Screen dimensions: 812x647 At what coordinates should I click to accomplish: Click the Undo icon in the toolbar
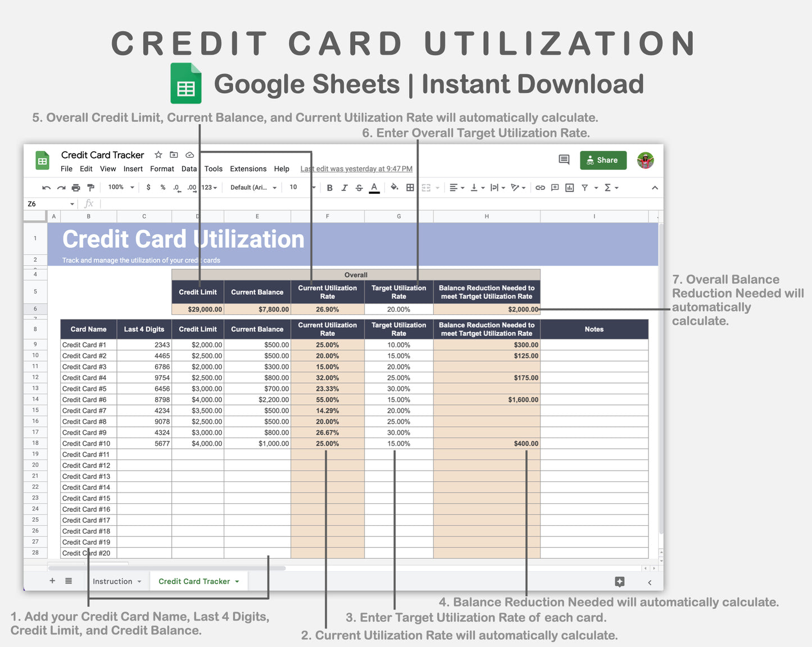pyautogui.click(x=46, y=188)
